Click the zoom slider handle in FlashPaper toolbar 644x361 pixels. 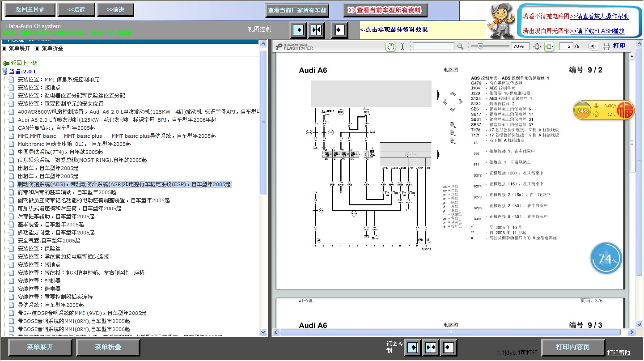[x=480, y=46]
